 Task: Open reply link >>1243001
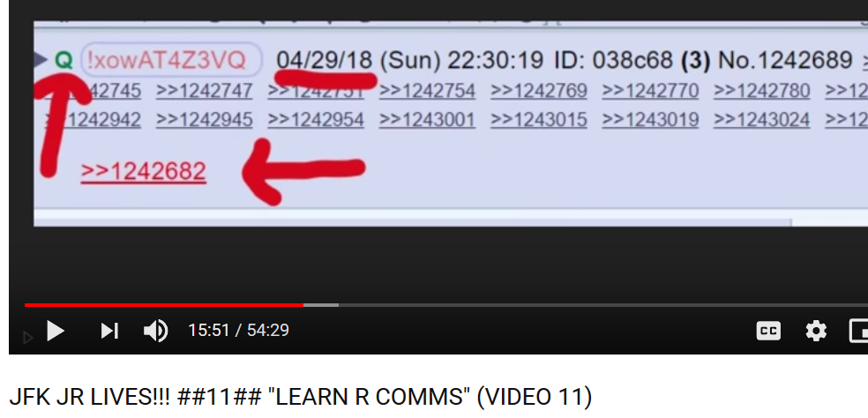point(427,120)
